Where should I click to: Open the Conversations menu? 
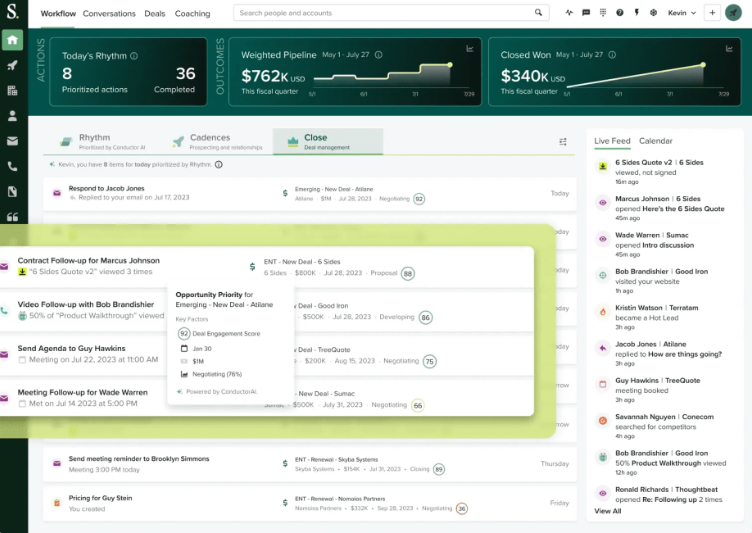pos(109,13)
